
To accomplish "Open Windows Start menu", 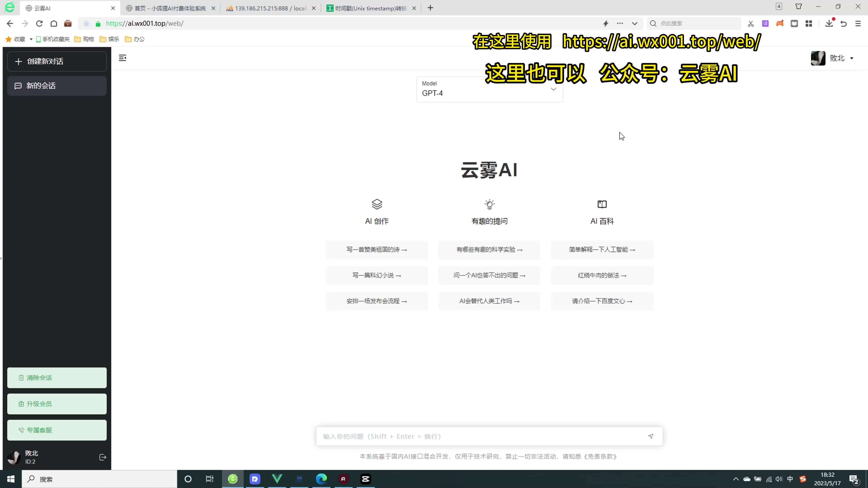I will [11, 479].
